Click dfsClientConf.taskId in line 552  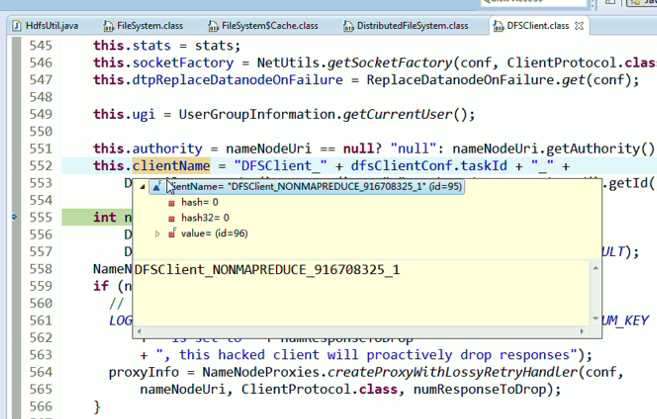(x=429, y=166)
